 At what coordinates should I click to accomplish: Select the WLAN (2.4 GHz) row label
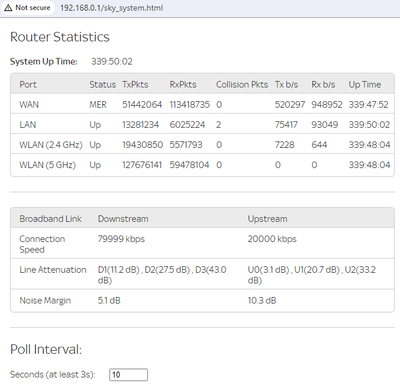pos(51,145)
